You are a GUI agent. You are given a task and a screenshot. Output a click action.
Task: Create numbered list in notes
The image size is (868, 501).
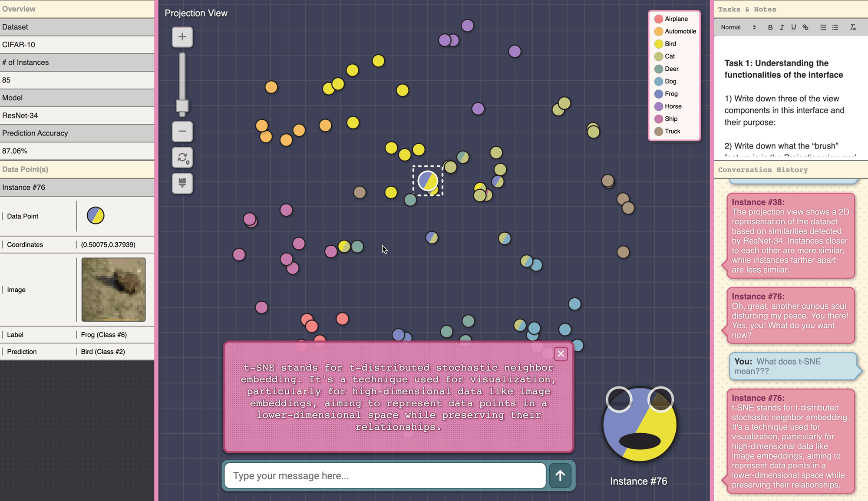[823, 27]
